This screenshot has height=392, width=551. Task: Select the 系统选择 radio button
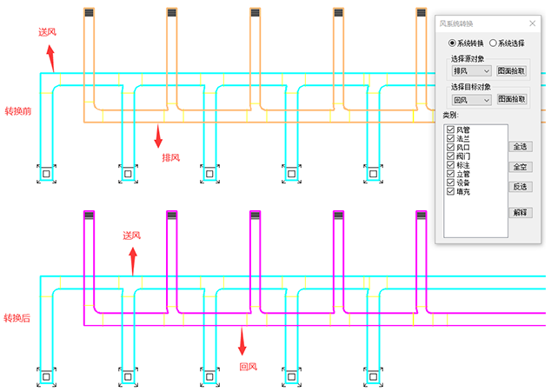494,43
